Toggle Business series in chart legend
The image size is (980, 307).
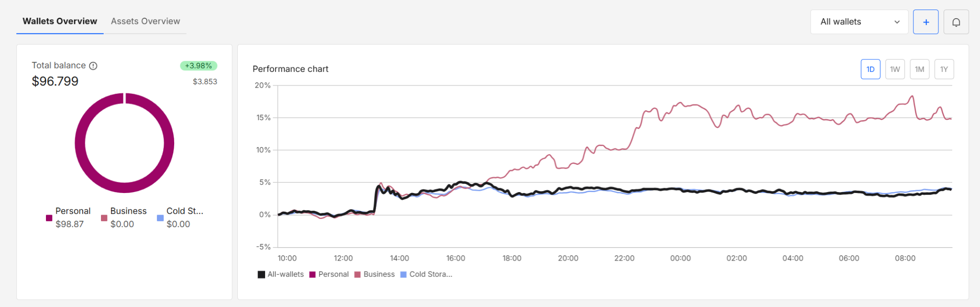click(x=375, y=274)
